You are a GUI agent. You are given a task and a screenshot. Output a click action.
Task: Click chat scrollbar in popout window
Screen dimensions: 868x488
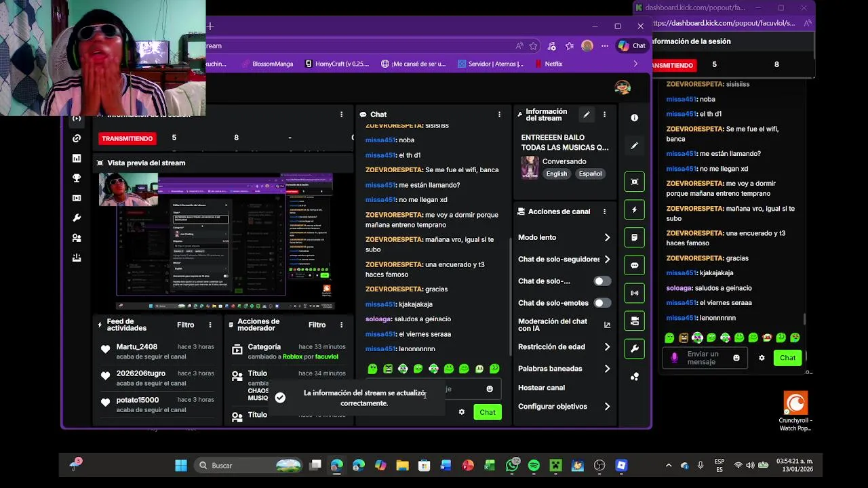(805, 319)
